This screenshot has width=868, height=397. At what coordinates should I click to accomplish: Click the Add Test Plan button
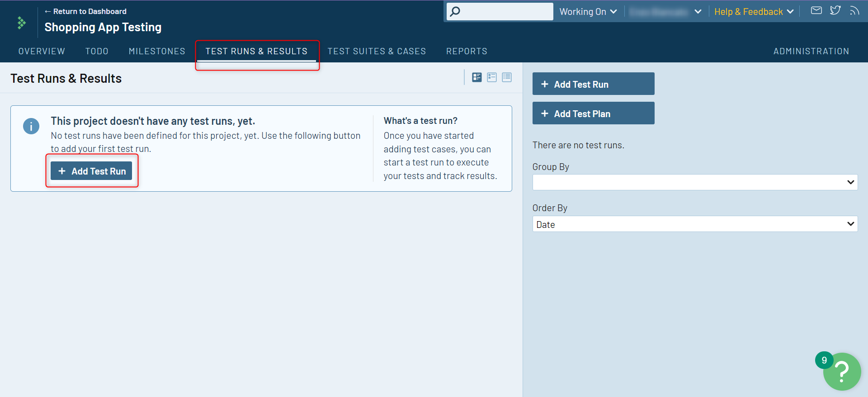click(x=593, y=113)
